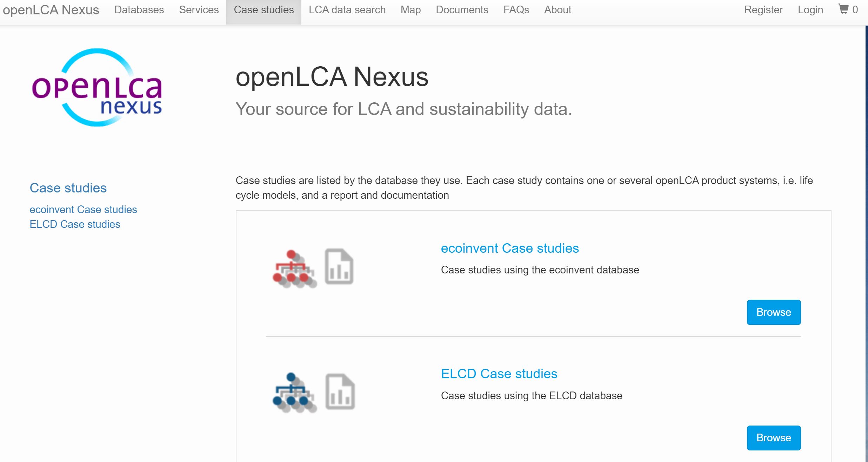Click the Login link

pyautogui.click(x=810, y=10)
